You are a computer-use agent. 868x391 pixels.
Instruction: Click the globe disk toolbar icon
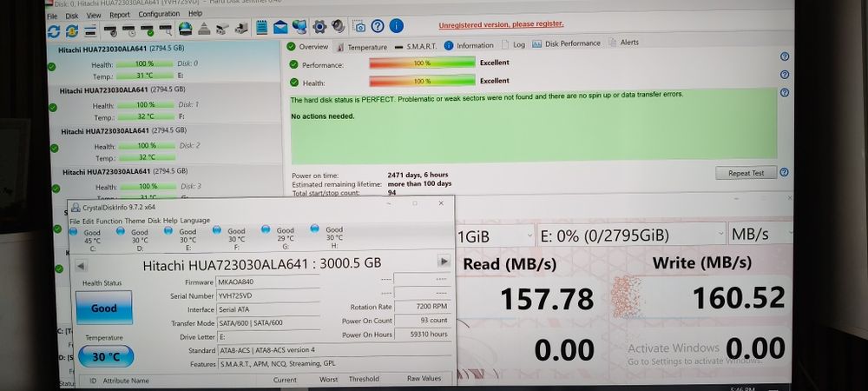click(185, 29)
